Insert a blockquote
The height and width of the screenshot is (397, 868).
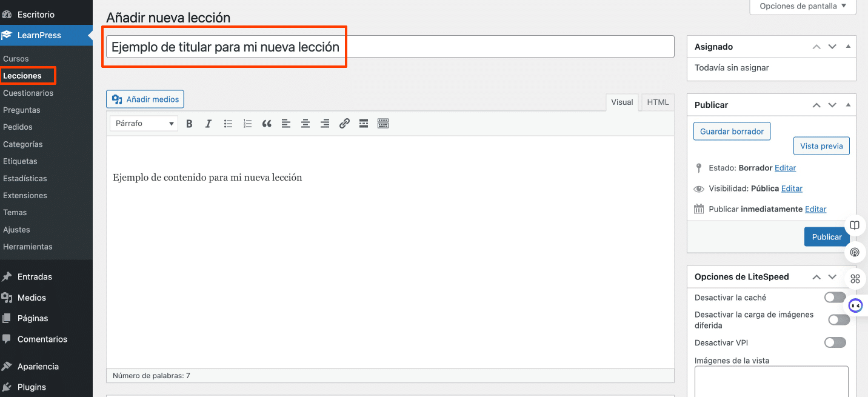267,124
